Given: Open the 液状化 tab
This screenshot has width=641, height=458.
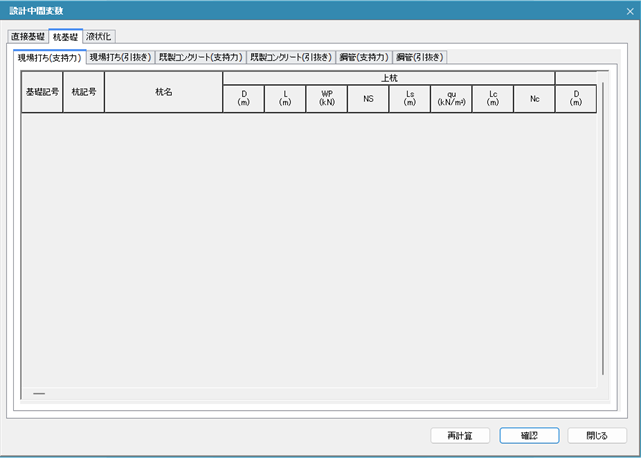Looking at the screenshot, I should coord(100,37).
